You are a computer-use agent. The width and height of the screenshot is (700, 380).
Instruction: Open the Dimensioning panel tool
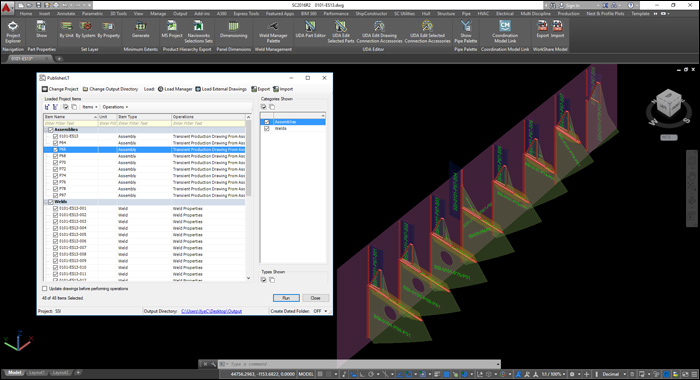233,29
